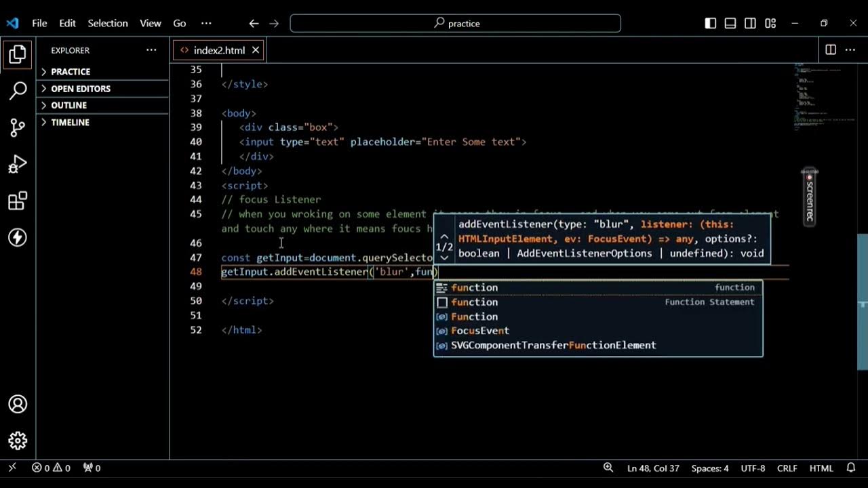The height and width of the screenshot is (488, 868).
Task: Open the Manage gear menu
Action: pos(18,441)
